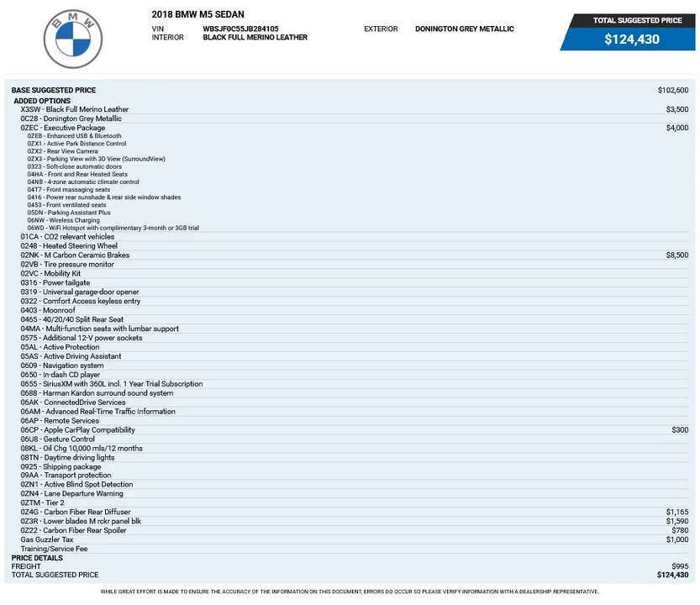The image size is (700, 605).
Task: Select 08KL Oil Chg 10,000 mls row
Action: point(355,448)
